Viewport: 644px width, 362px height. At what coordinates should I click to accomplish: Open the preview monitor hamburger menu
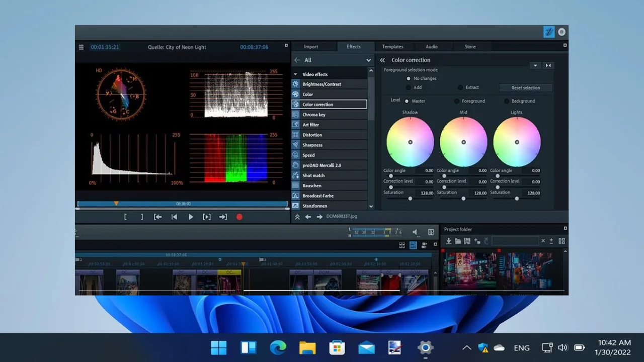81,47
